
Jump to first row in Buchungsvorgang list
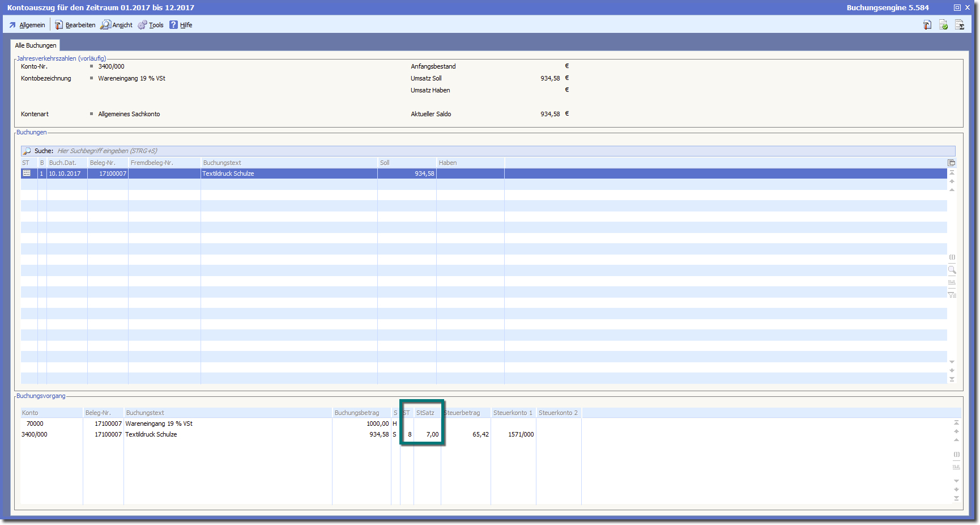click(956, 422)
